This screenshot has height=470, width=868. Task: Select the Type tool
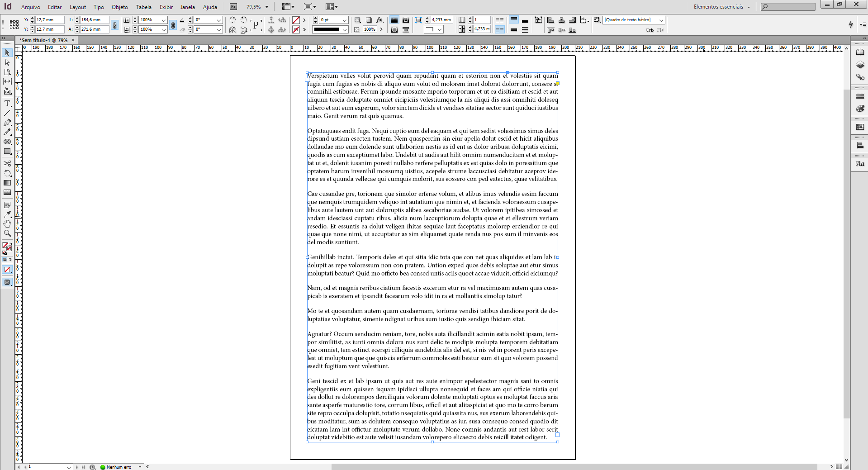tap(7, 104)
